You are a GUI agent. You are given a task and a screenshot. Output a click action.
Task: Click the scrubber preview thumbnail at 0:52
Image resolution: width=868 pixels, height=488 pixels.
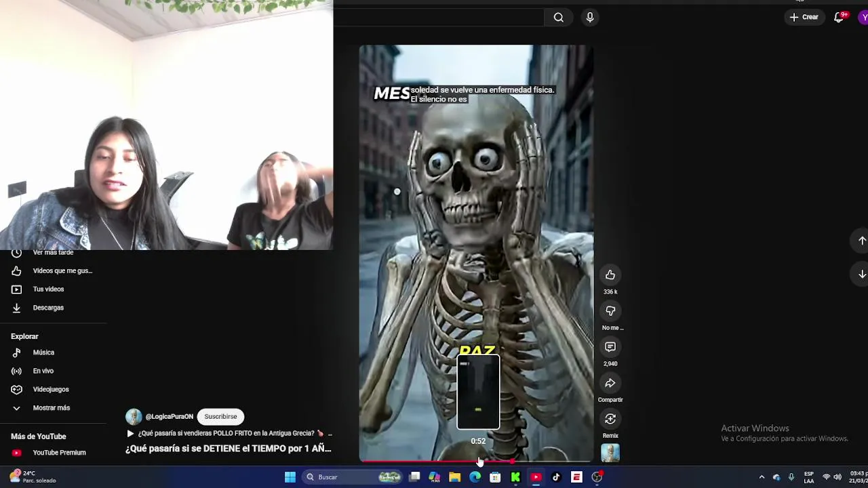pos(478,392)
